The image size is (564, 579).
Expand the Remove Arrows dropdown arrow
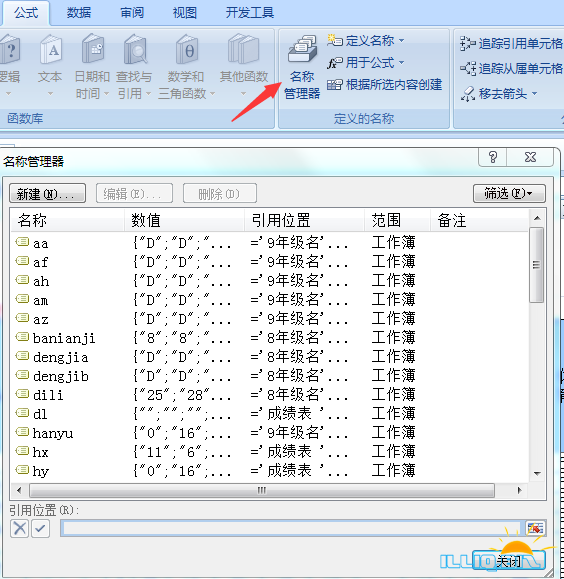(534, 93)
